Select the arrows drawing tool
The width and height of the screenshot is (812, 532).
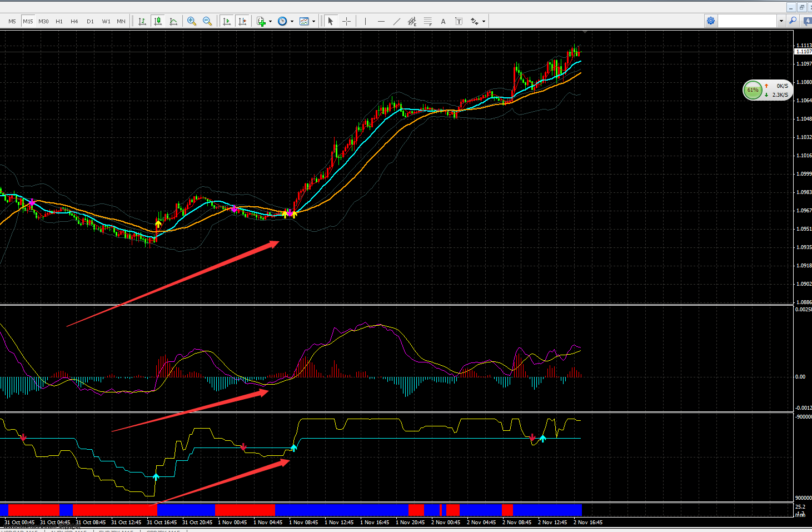click(x=474, y=21)
